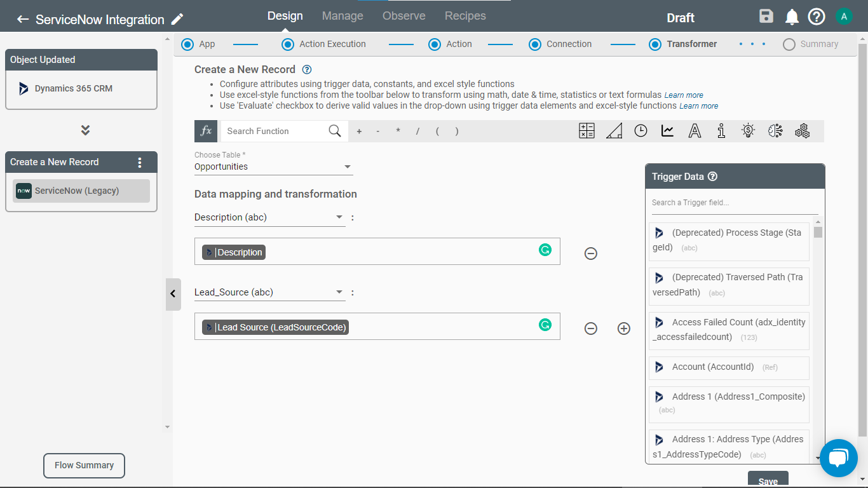Open Learn more link for Evaluate checkbox
This screenshot has width=868, height=488.
699,106
